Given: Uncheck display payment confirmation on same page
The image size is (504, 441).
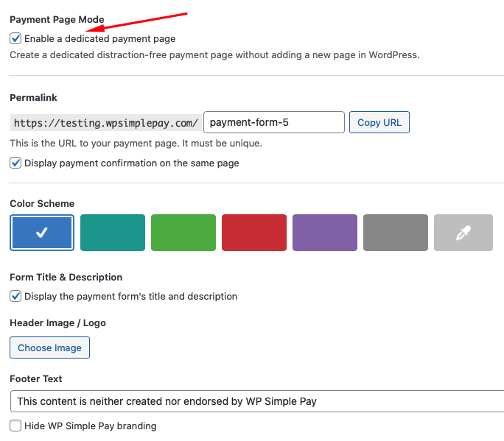Looking at the screenshot, I should click(x=15, y=163).
